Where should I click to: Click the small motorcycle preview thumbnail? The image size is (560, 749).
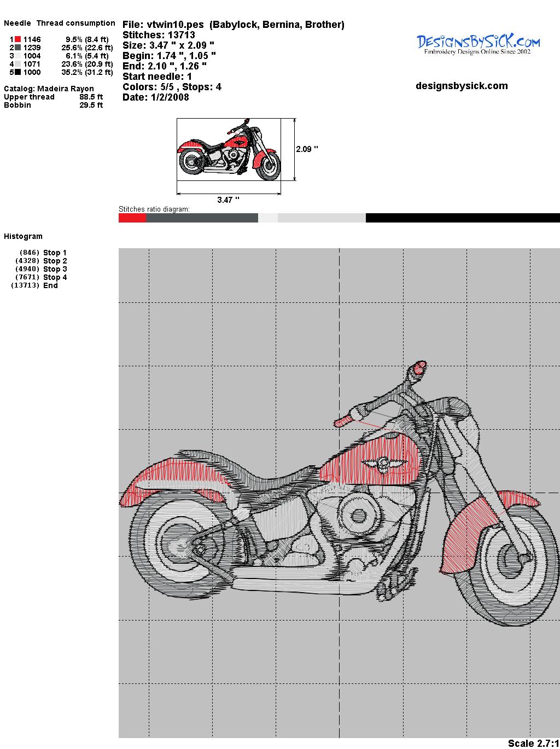coord(229,149)
